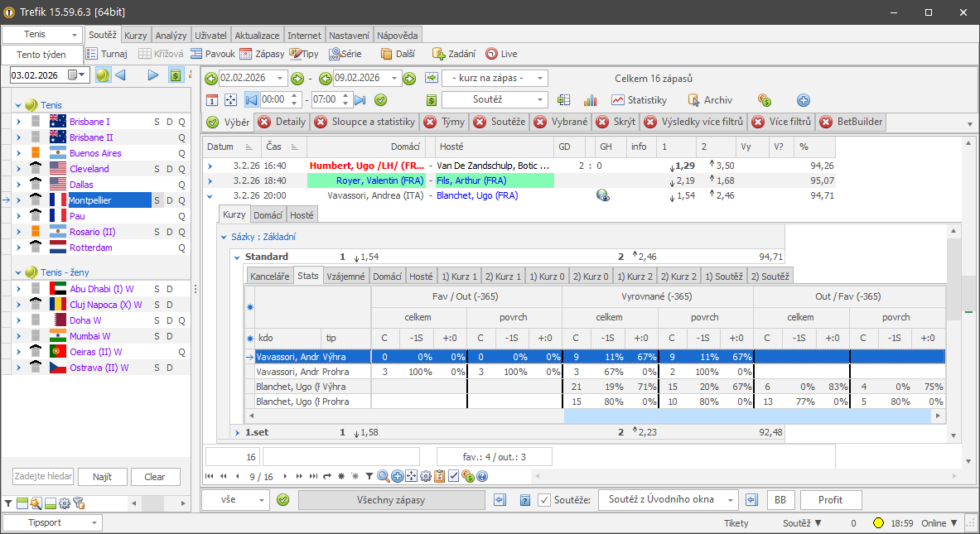This screenshot has width=980, height=534.
Task: Click the blue bar chart icon
Action: (x=590, y=100)
